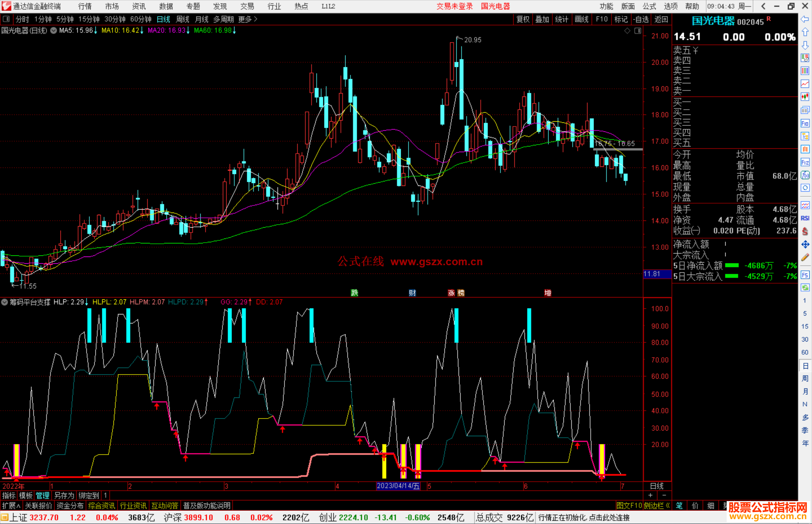Open the F12 sidebar icon
812x524 pixels.
(805, 162)
